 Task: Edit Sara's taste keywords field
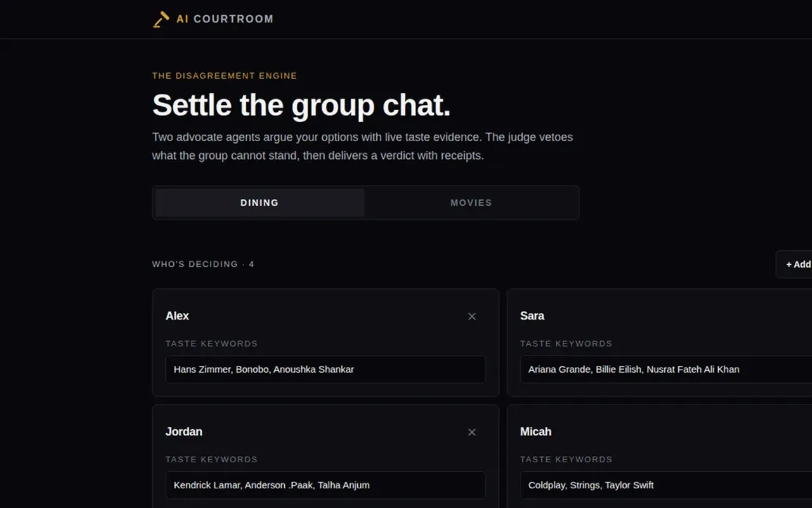click(666, 370)
